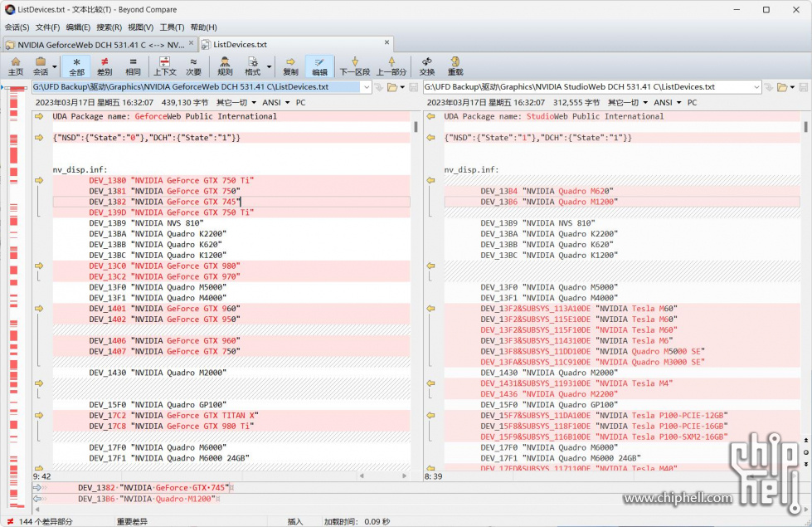This screenshot has height=527, width=812.
Task: Open the 工具(T) menu
Action: (x=172, y=27)
